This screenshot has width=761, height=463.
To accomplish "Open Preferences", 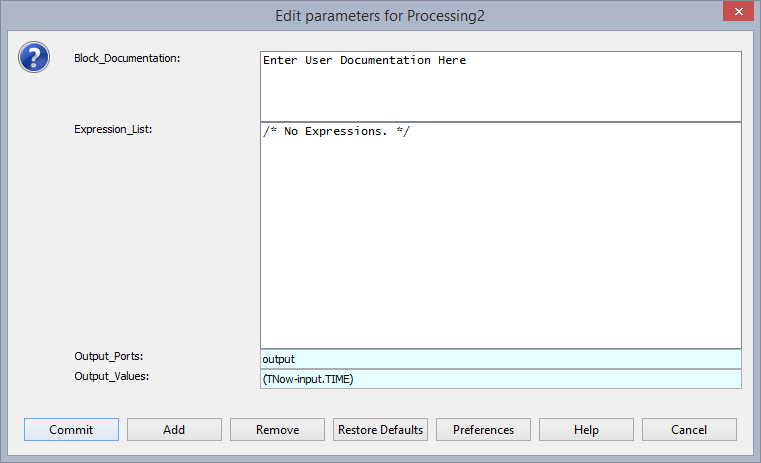I will (483, 430).
